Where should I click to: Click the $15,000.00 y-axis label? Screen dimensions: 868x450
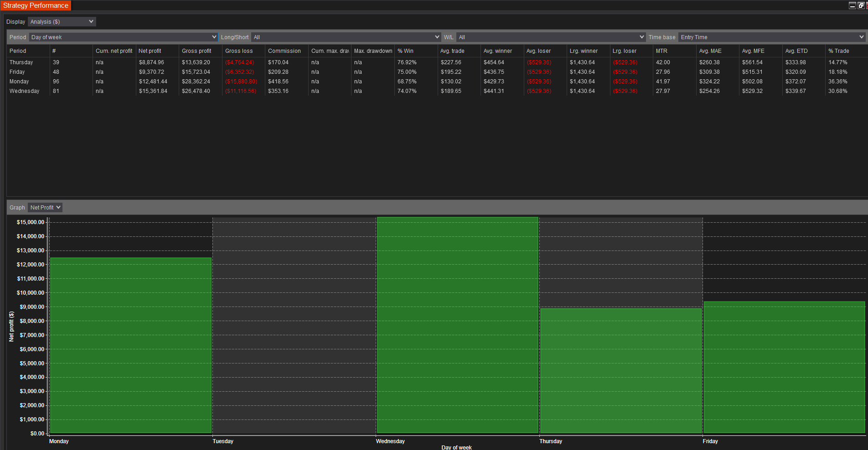pyautogui.click(x=31, y=222)
